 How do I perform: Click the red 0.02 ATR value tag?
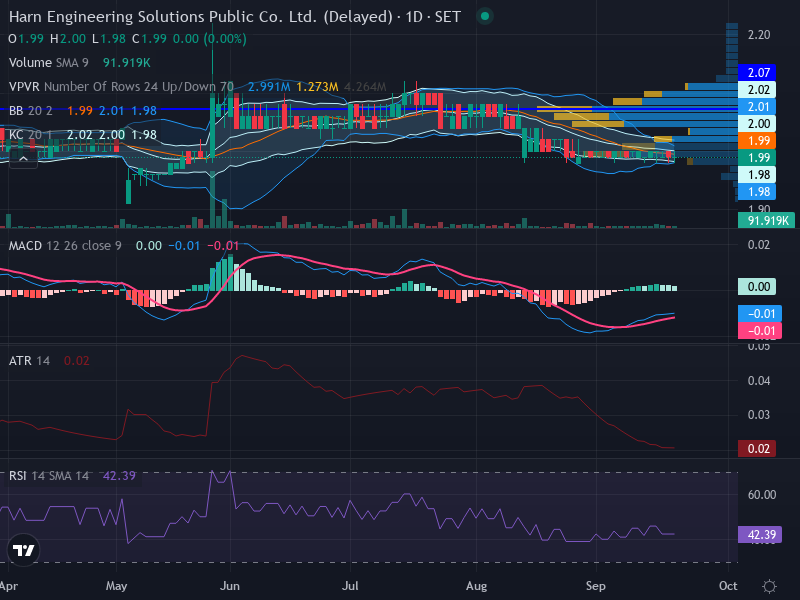click(757, 449)
